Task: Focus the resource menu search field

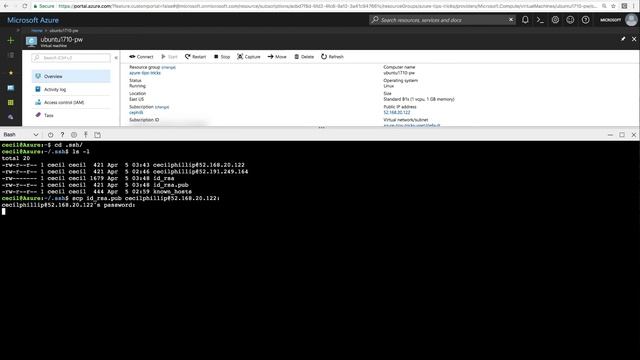Action: click(71, 58)
